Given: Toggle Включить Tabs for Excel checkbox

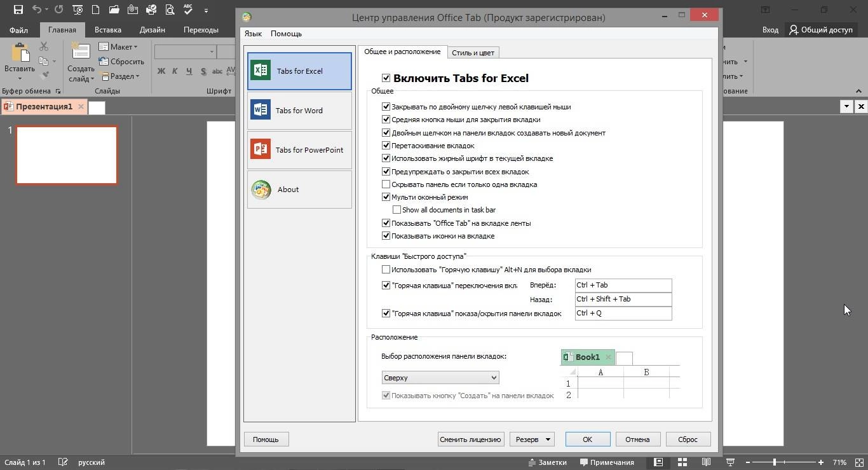Looking at the screenshot, I should [x=386, y=78].
